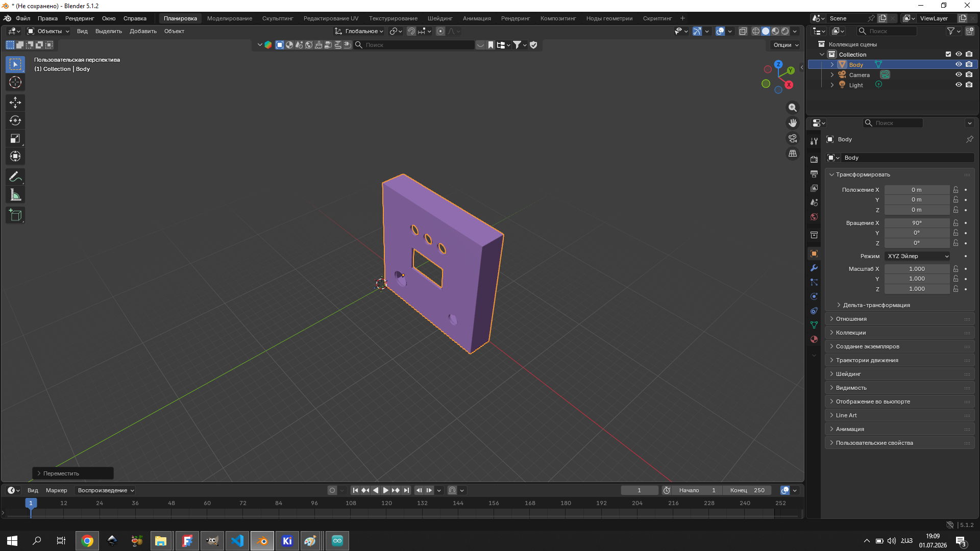
Task: Play the animation forward
Action: [x=386, y=490]
